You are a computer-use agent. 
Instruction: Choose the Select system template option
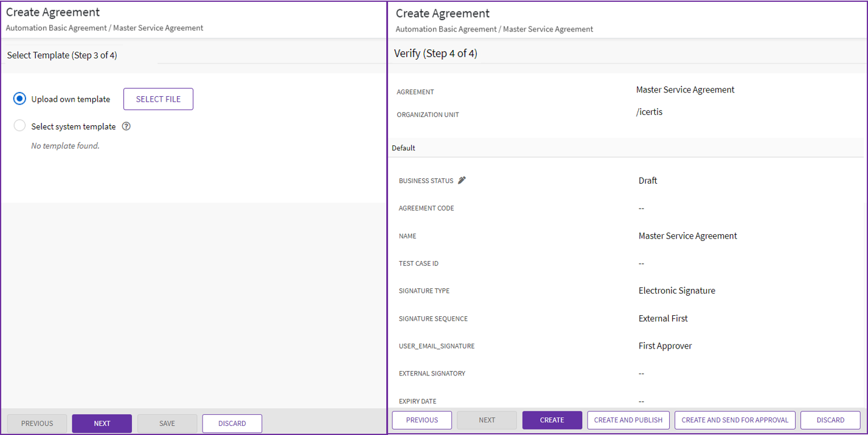pyautogui.click(x=20, y=126)
